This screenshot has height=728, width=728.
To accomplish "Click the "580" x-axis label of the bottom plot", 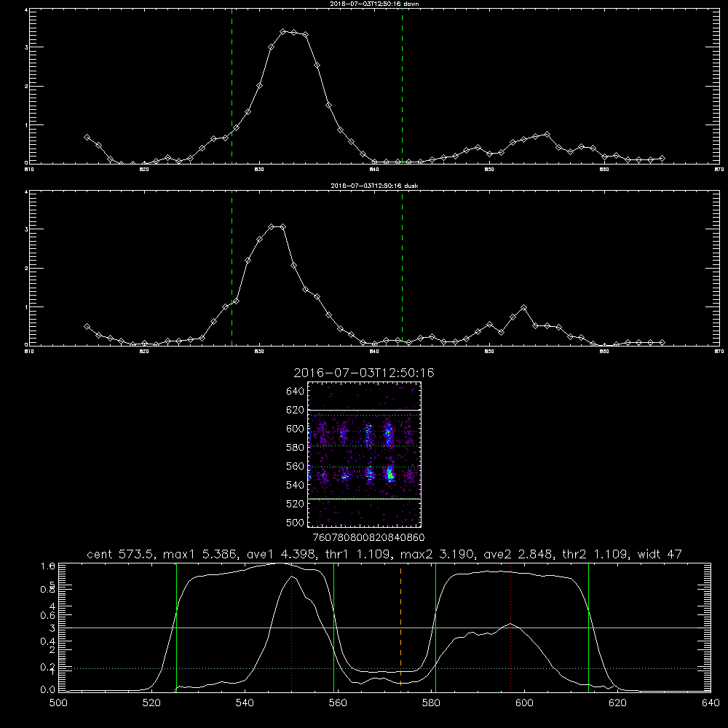I will click(x=431, y=703).
